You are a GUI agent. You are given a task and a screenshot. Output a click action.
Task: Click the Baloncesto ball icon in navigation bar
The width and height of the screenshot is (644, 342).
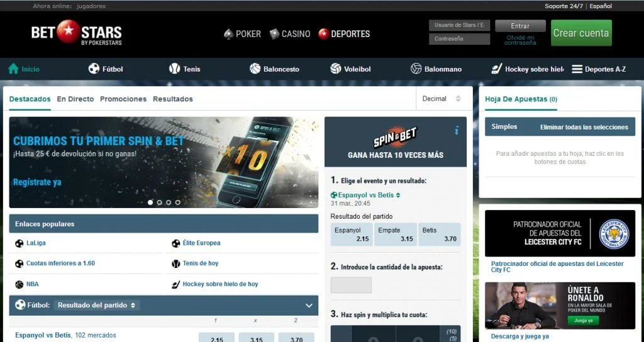[x=255, y=69]
